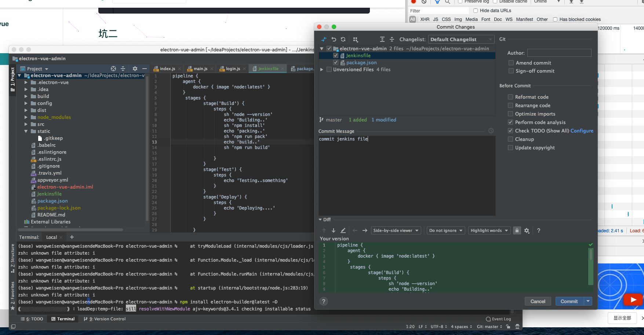Add a new terminal session tab
This screenshot has width=644, height=335.
(x=72, y=237)
